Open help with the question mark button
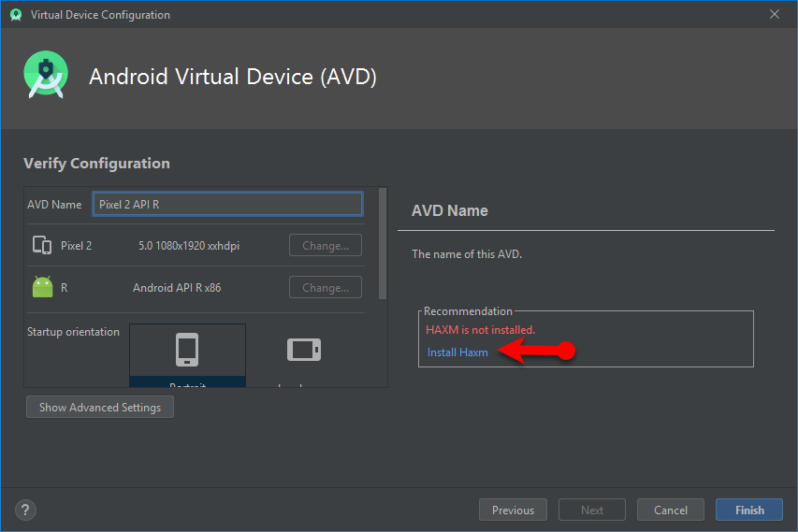Image resolution: width=798 pixels, height=532 pixels. [25, 510]
